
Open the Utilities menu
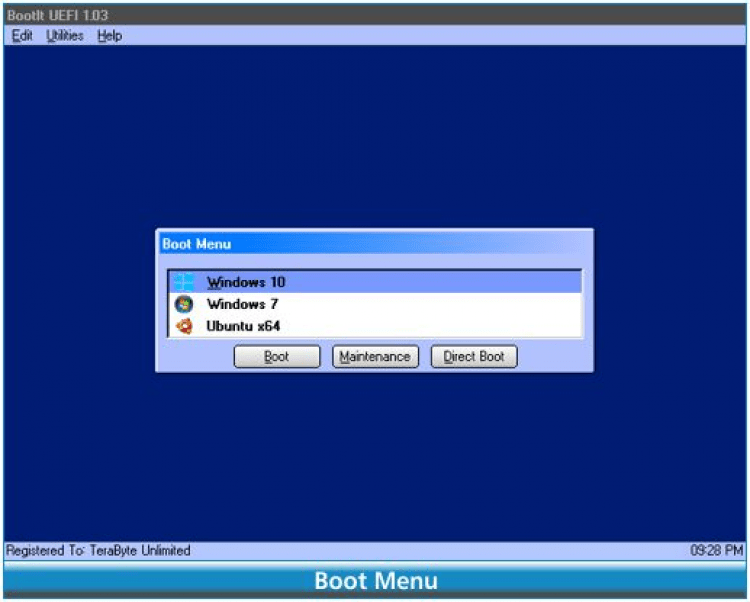point(65,36)
